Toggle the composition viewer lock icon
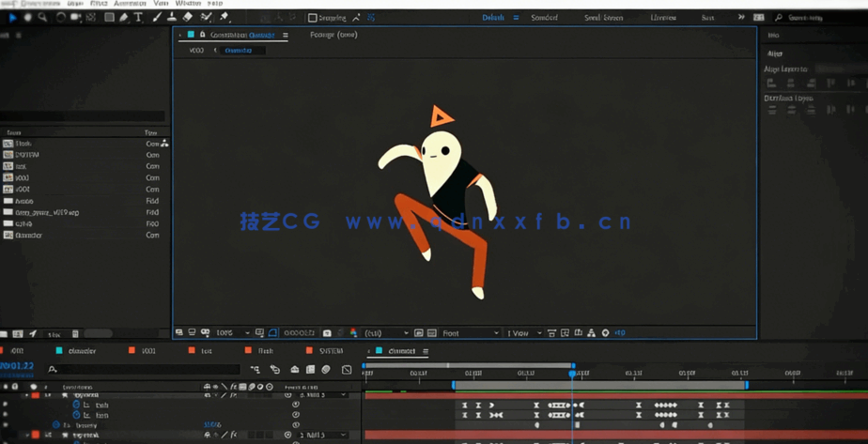868x444 pixels. (x=202, y=35)
